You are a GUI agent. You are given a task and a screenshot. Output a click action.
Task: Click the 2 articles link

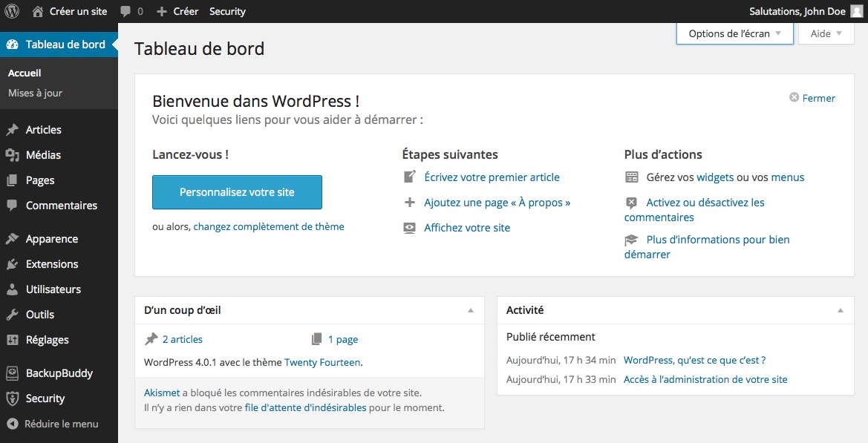182,340
